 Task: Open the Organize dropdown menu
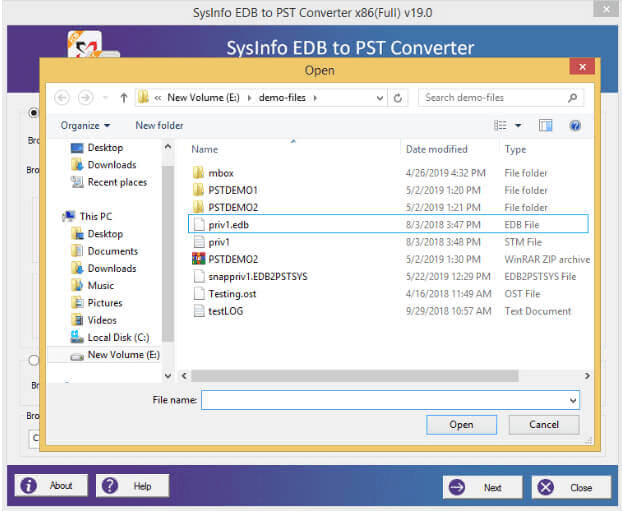(x=85, y=125)
